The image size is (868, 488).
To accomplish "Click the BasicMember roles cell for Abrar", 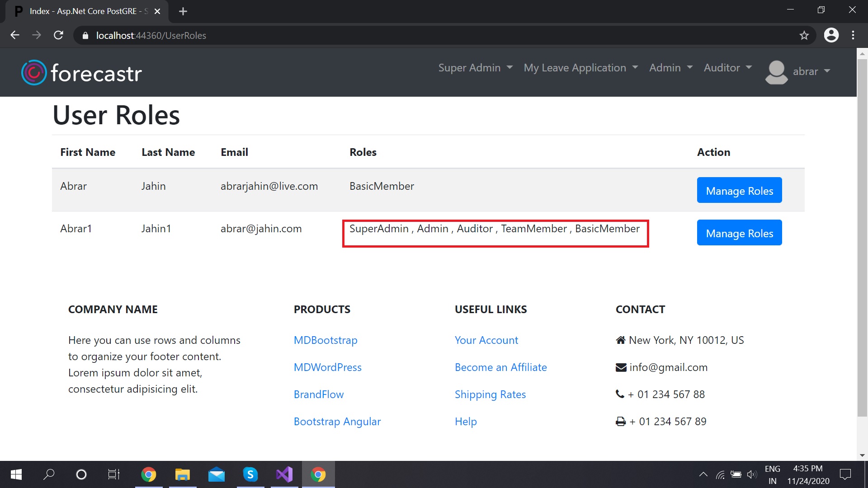I will tap(382, 186).
